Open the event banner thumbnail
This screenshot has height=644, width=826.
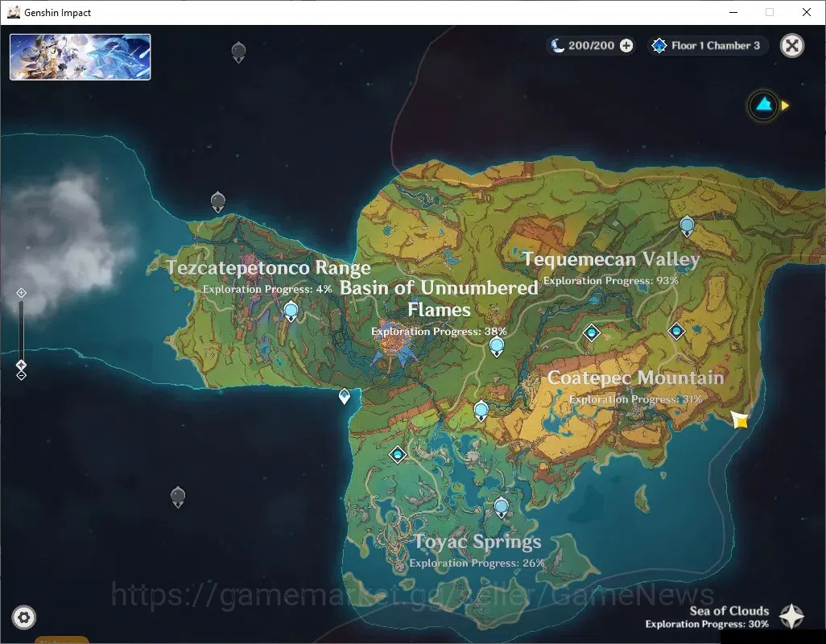[x=80, y=57]
